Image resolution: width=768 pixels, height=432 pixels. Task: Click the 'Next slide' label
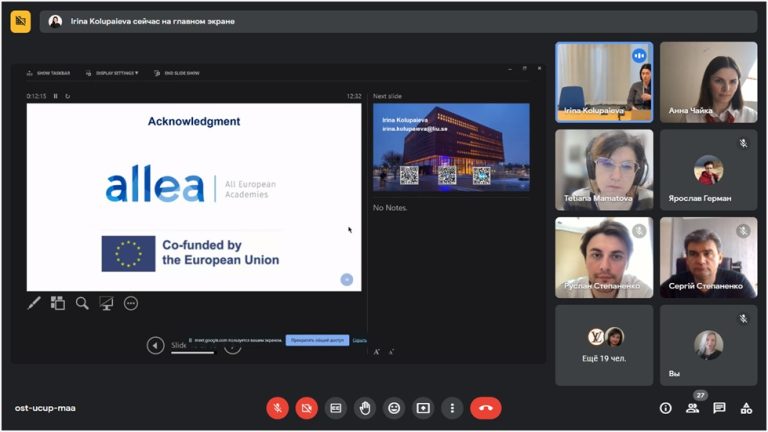[x=387, y=96]
